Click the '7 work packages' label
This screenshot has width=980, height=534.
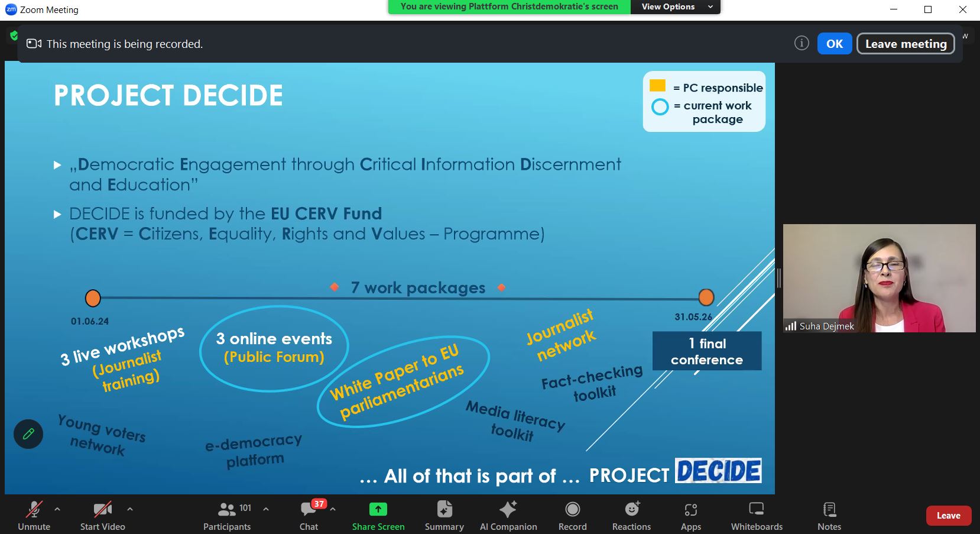(418, 288)
